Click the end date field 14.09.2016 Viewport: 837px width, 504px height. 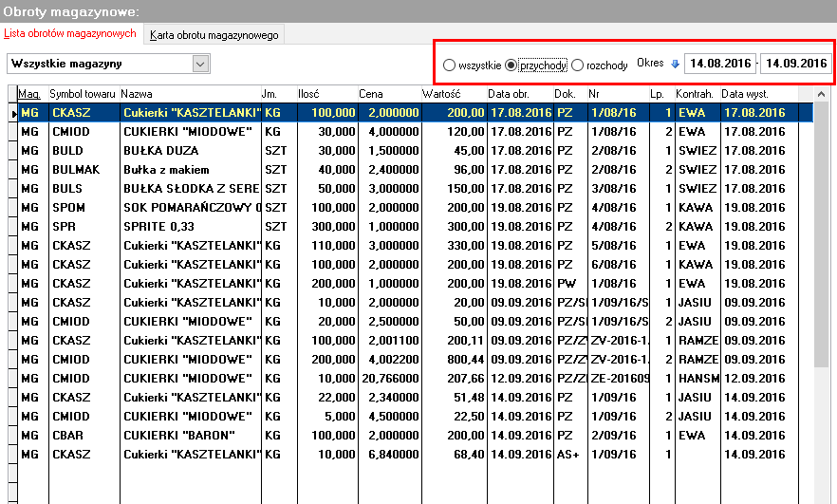[x=796, y=64]
